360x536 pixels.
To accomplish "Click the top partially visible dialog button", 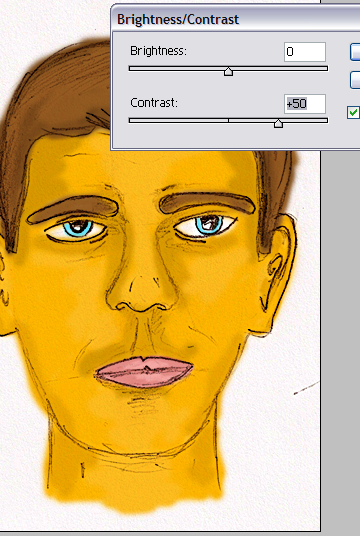I will 355,52.
